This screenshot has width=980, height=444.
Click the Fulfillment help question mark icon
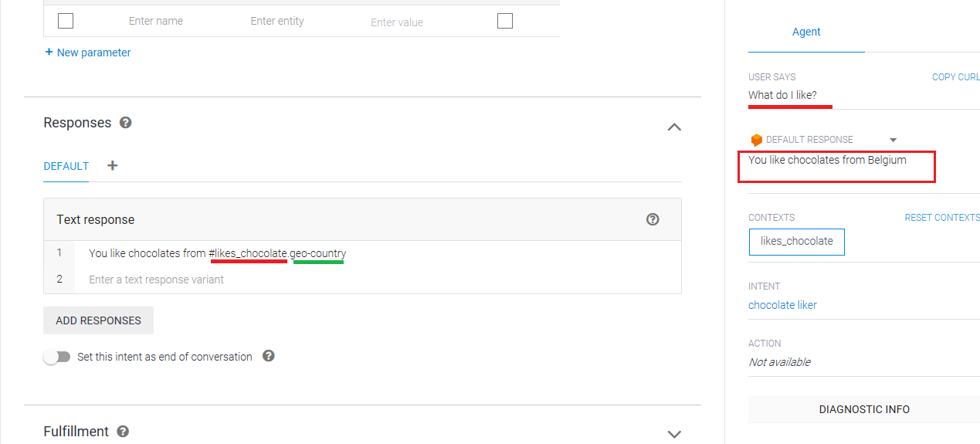click(x=123, y=432)
